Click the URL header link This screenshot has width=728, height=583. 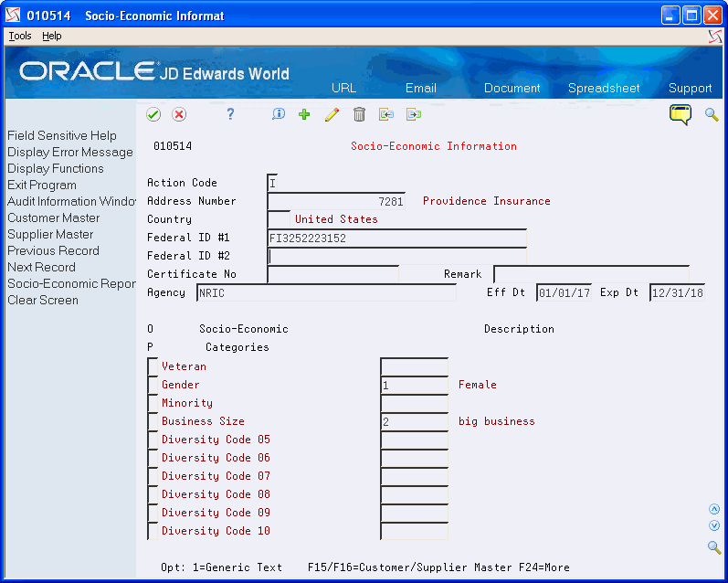(343, 88)
